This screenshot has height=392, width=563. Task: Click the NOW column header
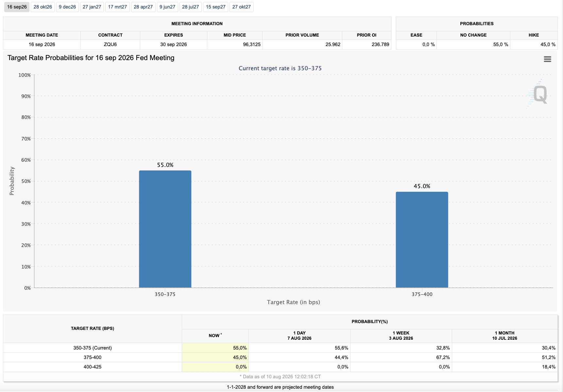point(215,335)
